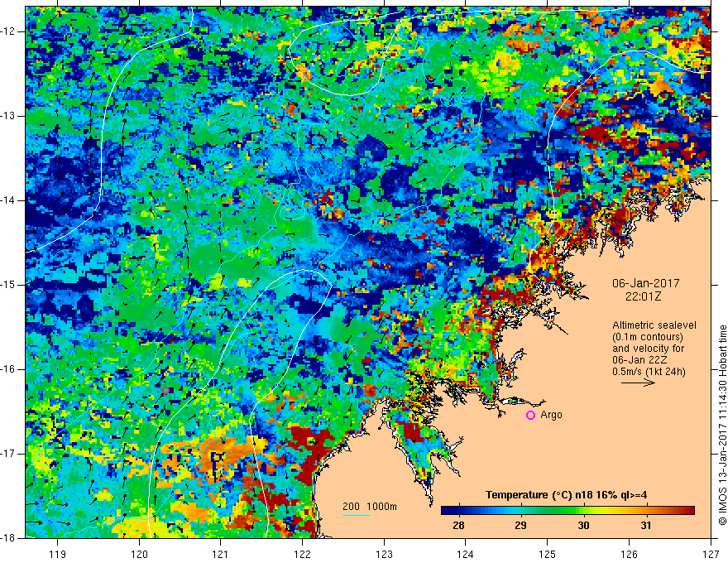
Task: Click longitude axis label '122'
Action: click(x=302, y=554)
